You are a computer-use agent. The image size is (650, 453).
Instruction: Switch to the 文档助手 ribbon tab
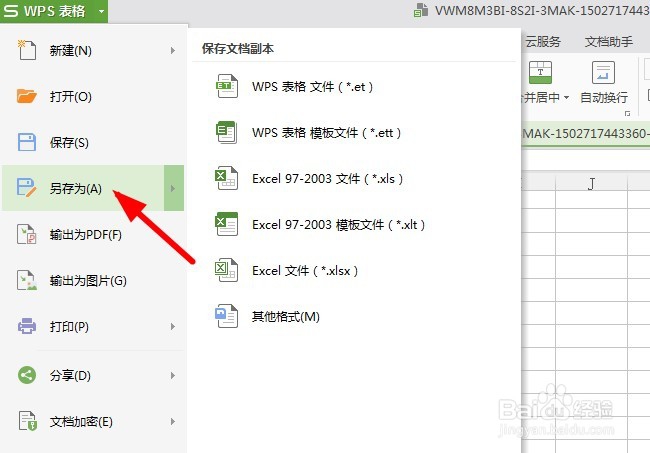[609, 41]
